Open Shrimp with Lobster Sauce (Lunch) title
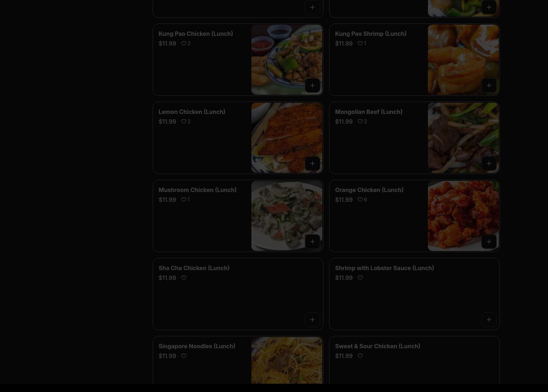Image resolution: width=548 pixels, height=392 pixels. [384, 268]
